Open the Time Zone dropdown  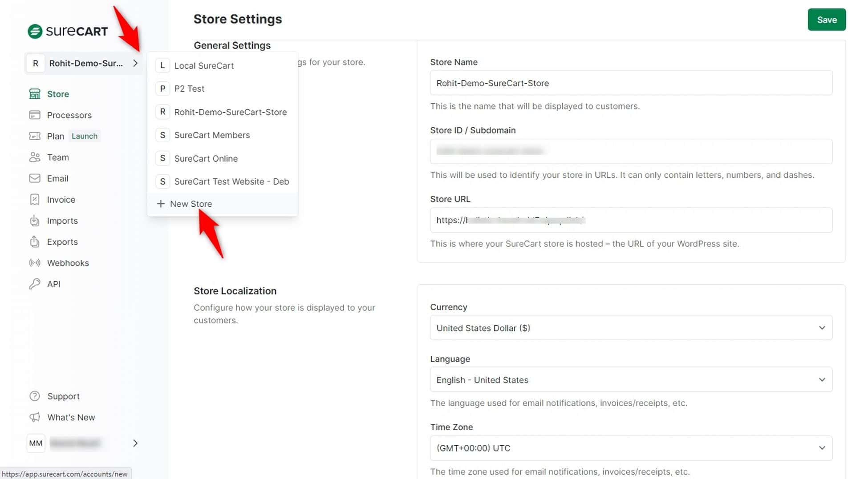coord(631,448)
